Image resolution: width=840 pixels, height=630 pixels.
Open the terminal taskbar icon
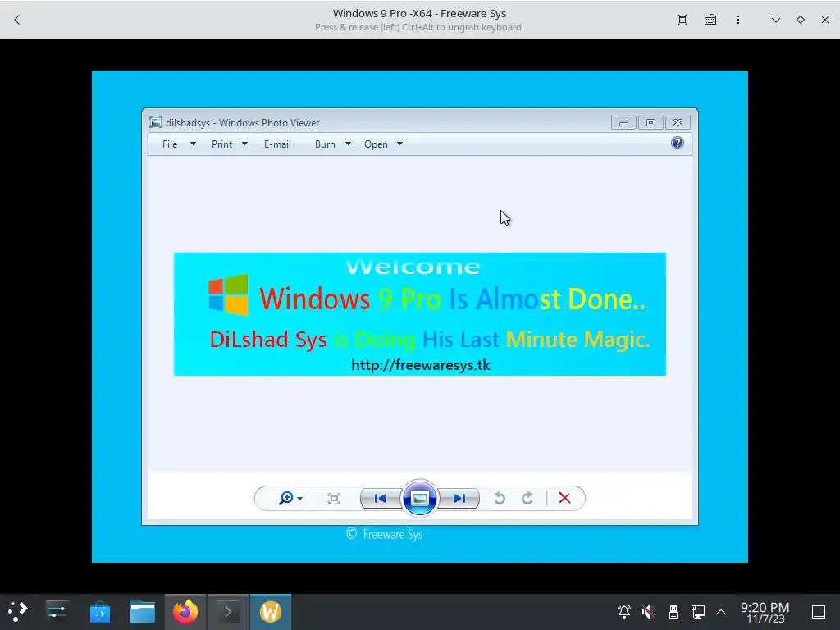pyautogui.click(x=228, y=612)
